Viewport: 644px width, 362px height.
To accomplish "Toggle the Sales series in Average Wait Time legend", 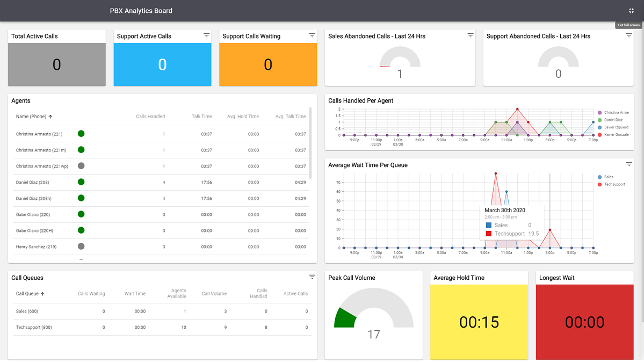I will pos(606,176).
